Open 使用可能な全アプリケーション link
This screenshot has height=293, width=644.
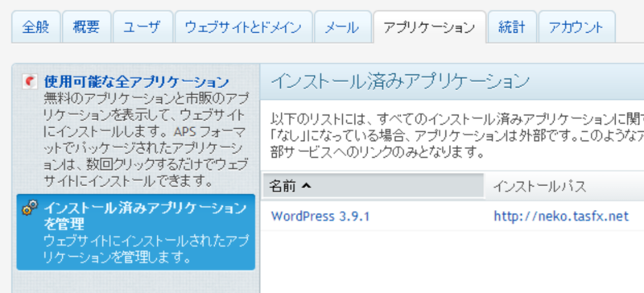pyautogui.click(x=136, y=82)
